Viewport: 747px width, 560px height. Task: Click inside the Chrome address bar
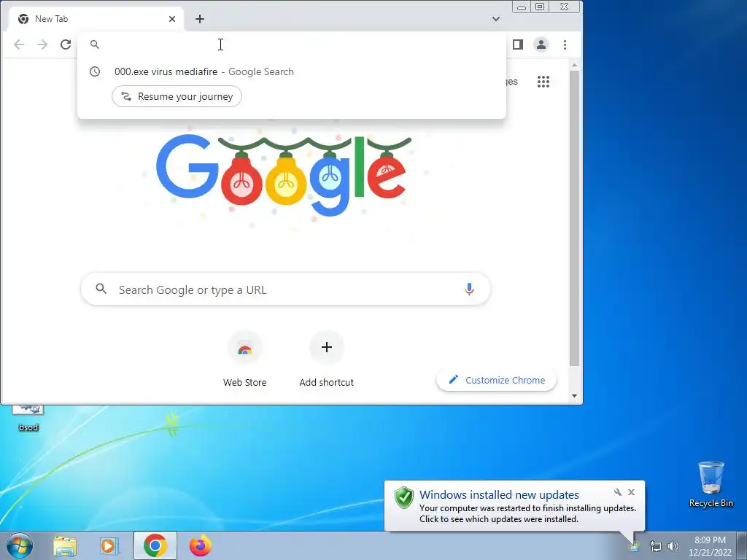(292, 44)
